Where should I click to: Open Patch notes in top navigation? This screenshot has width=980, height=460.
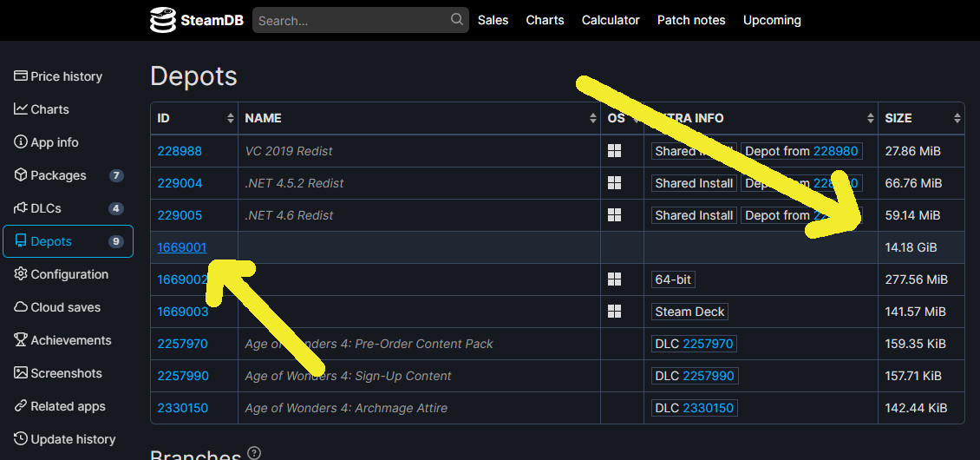[x=691, y=20]
